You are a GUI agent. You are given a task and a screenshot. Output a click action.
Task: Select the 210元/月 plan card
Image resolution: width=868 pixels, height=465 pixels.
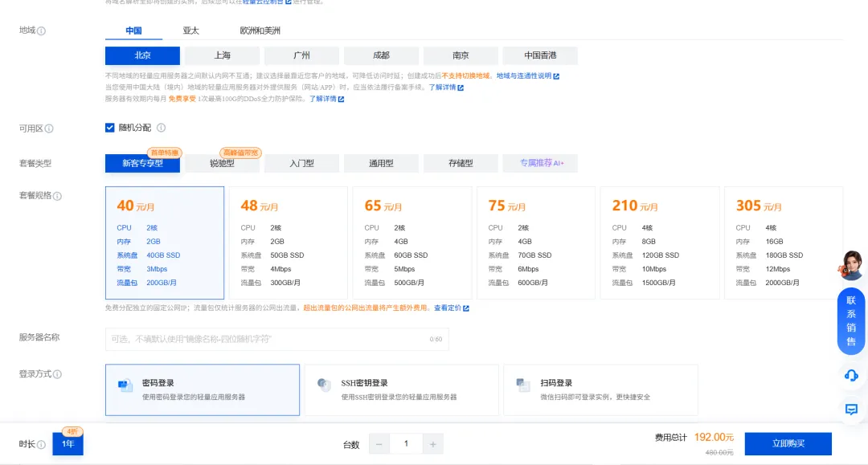(660, 243)
